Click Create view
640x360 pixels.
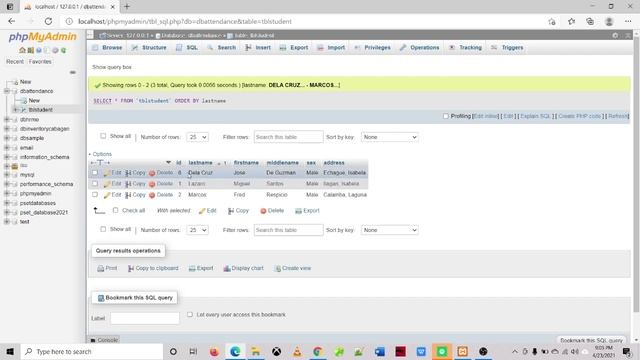[293, 268]
